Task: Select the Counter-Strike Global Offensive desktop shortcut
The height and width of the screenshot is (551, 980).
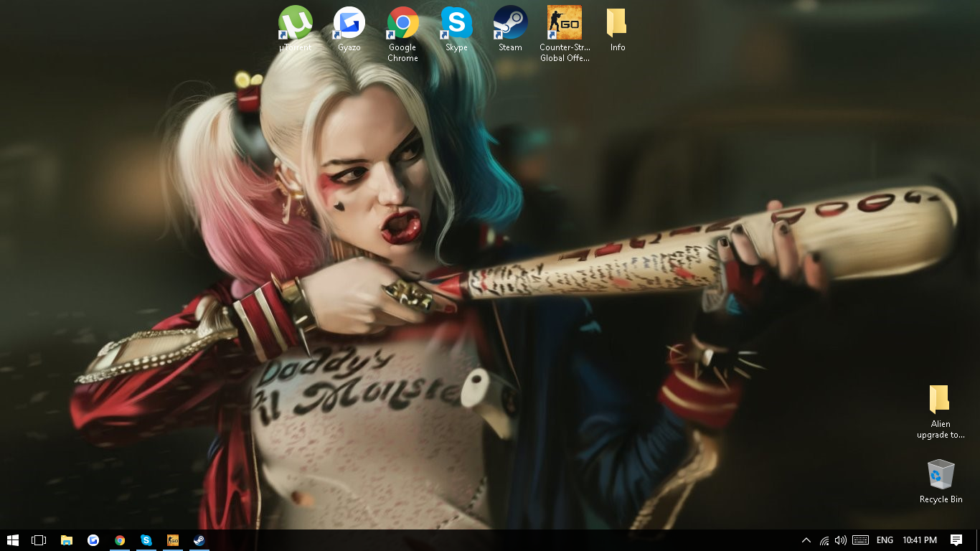Action: [565, 34]
